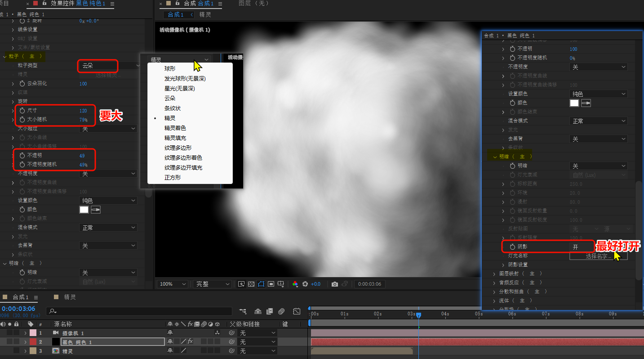Viewport: 644px width, 359px height.
Task: Open the 粒子类型 云朵 dropdown
Action: [x=110, y=66]
